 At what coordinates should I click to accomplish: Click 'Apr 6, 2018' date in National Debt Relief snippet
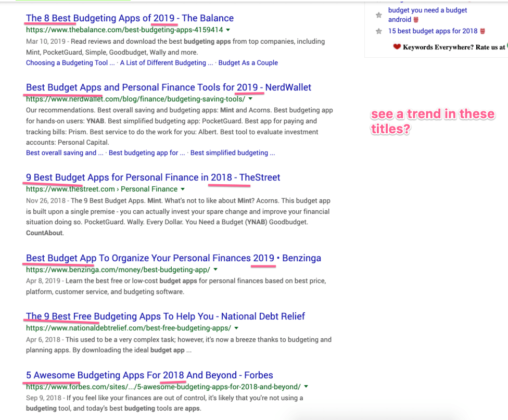pyautogui.click(x=43, y=340)
